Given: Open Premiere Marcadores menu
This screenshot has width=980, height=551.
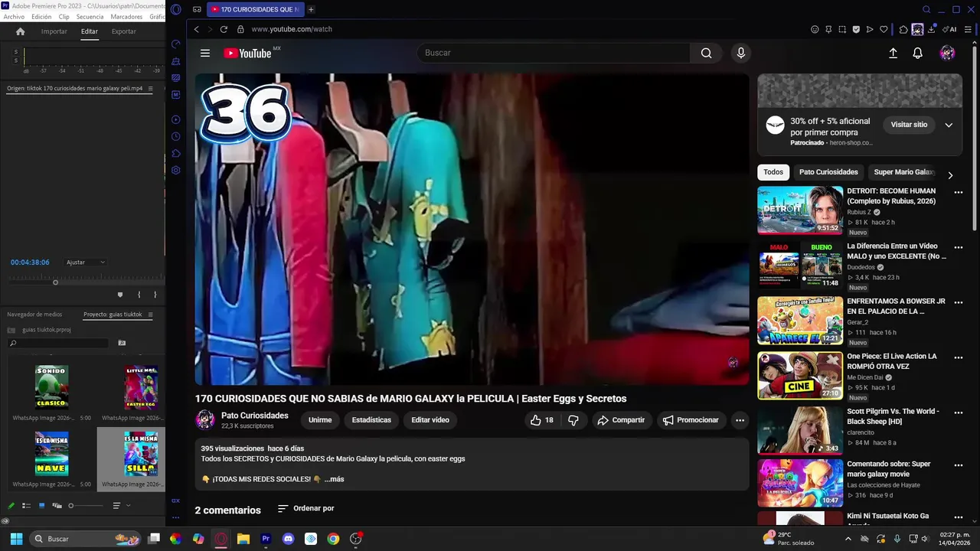Looking at the screenshot, I should (x=126, y=17).
